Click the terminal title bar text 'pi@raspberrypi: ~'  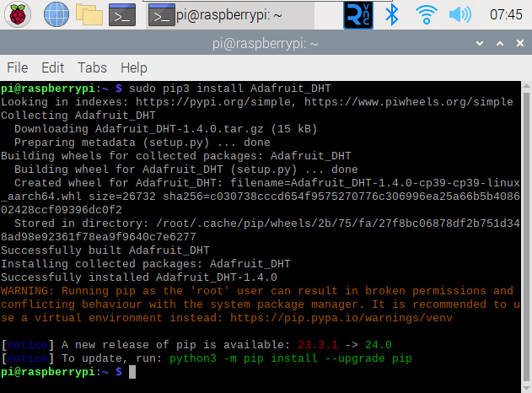coord(266,44)
